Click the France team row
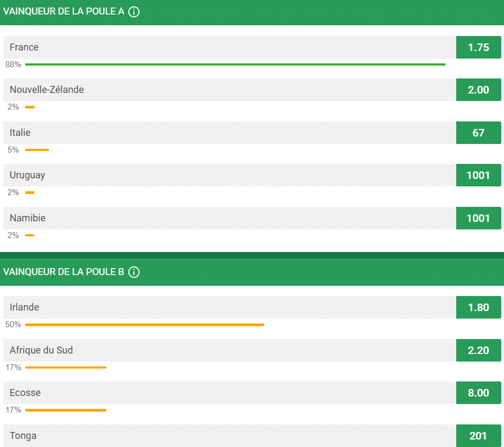 pyautogui.click(x=230, y=47)
